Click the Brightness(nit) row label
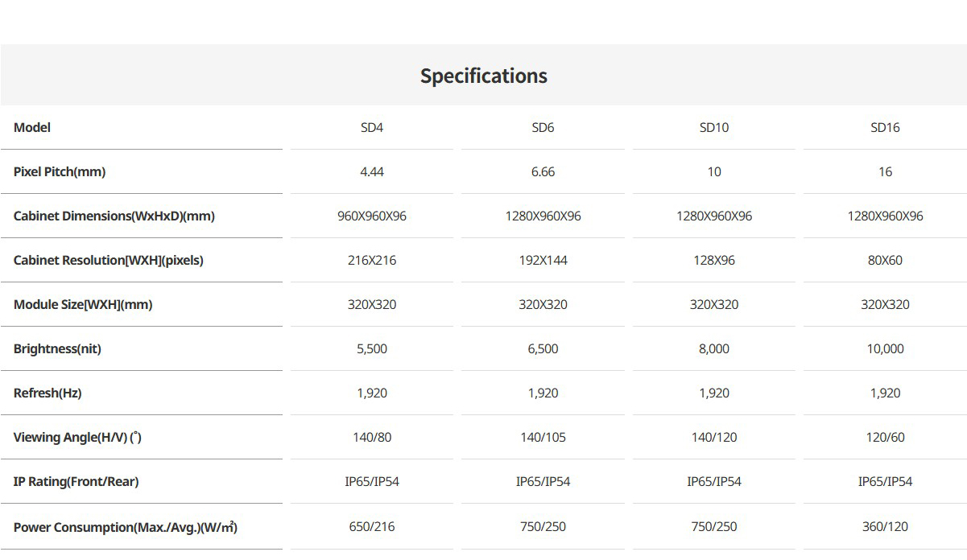This screenshot has width=967, height=560. click(x=57, y=348)
